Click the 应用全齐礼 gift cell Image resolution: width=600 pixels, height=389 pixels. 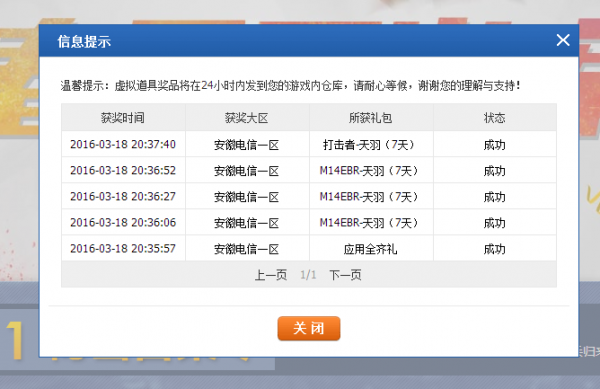pos(370,249)
